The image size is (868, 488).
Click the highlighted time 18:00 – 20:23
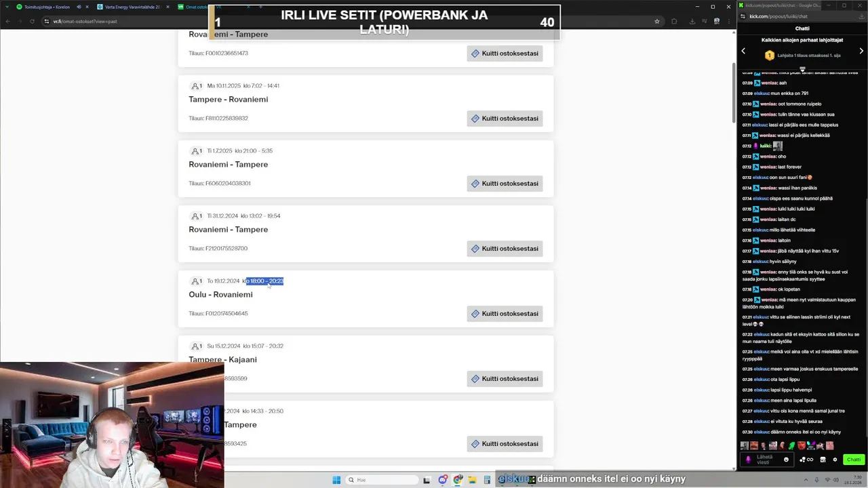(267, 281)
